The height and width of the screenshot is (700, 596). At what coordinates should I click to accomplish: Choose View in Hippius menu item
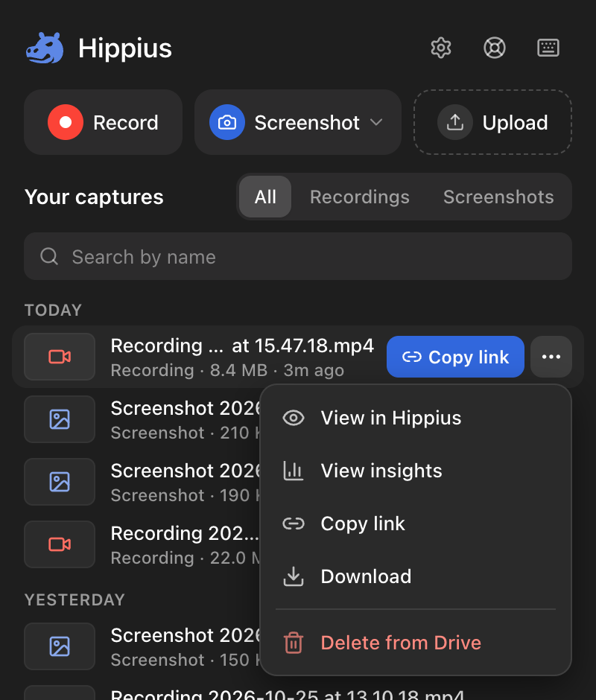click(x=416, y=418)
